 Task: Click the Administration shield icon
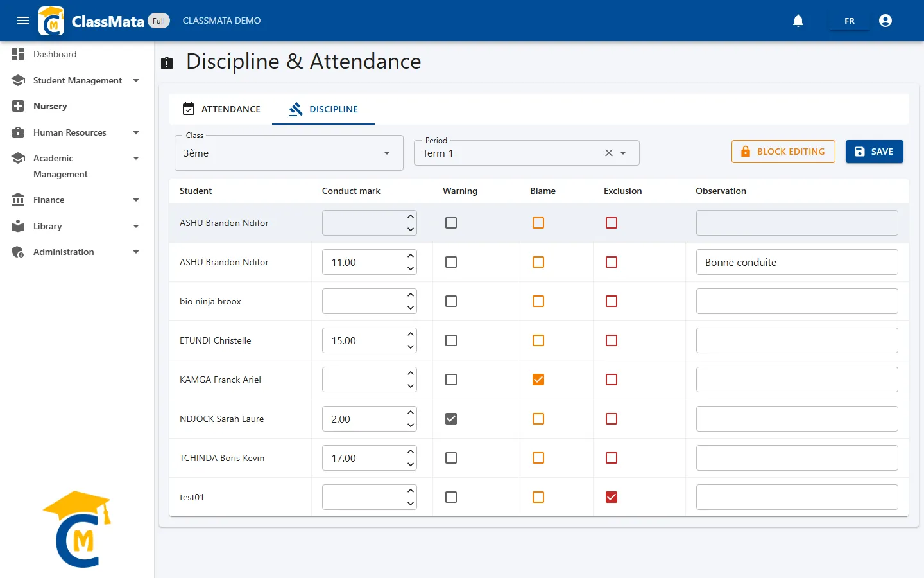click(x=18, y=252)
